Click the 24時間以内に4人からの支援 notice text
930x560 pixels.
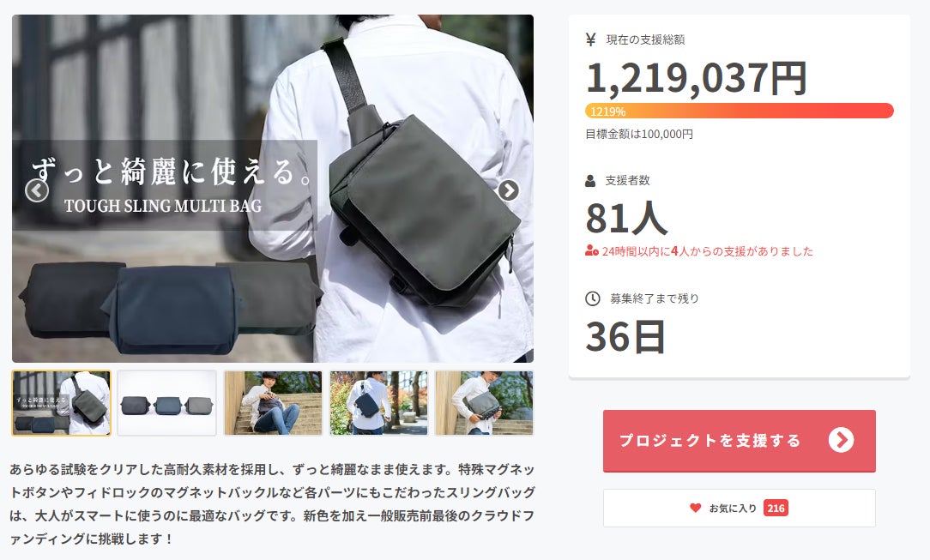[707, 251]
